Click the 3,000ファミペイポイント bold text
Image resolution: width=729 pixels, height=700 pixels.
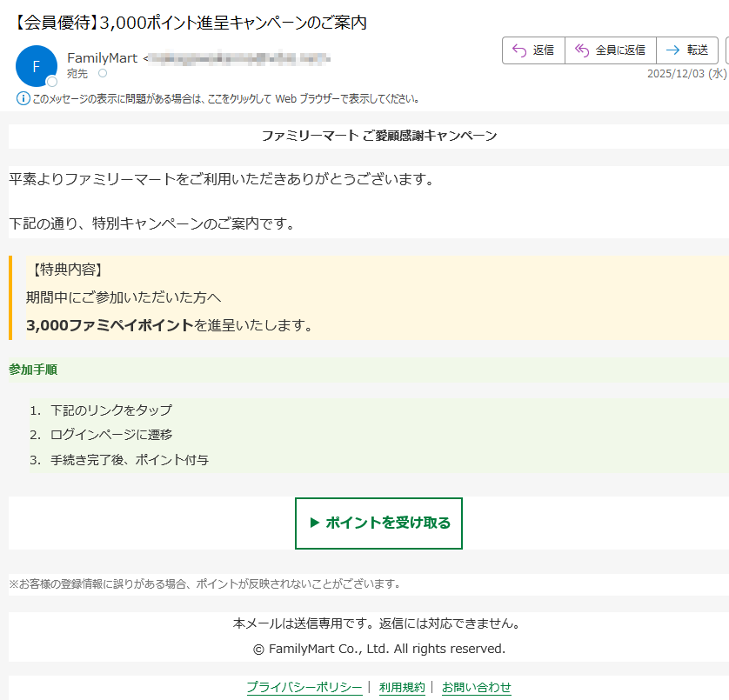(x=110, y=326)
